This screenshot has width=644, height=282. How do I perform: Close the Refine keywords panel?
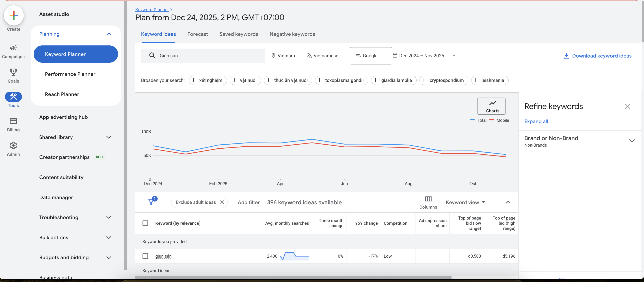627,106
